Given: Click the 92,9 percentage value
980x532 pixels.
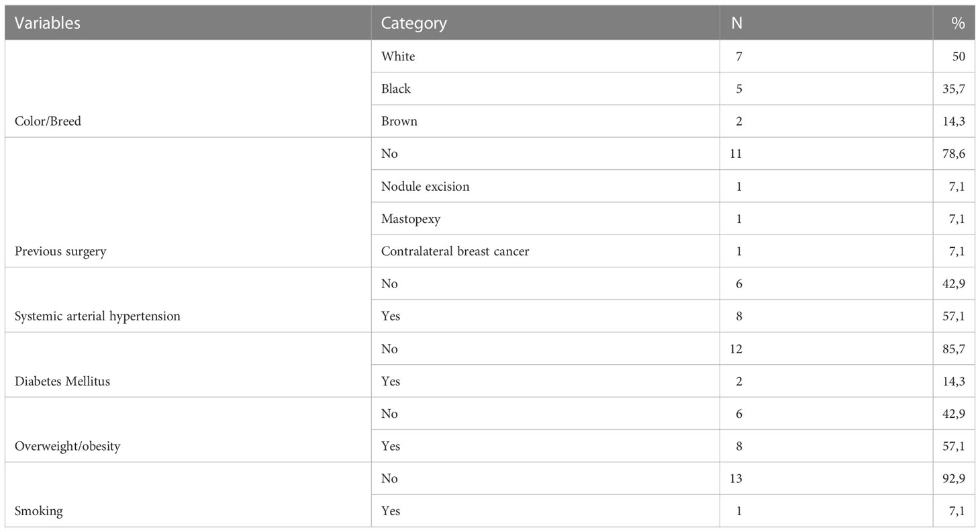Looking at the screenshot, I should (x=954, y=478).
